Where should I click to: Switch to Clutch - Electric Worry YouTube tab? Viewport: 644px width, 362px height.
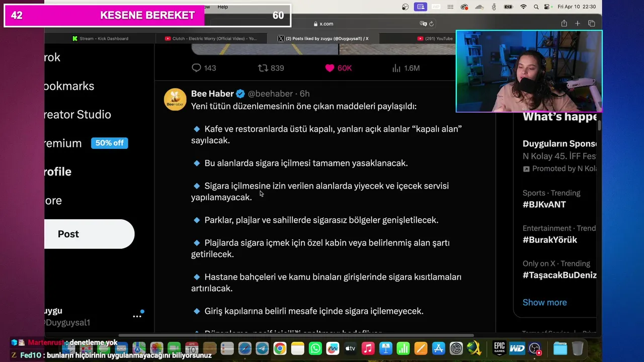point(211,38)
